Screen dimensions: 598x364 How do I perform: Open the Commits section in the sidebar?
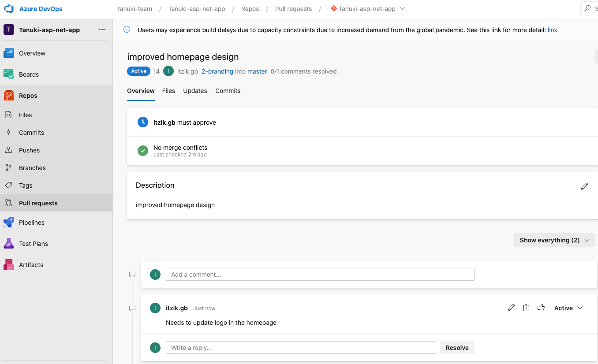tap(32, 132)
